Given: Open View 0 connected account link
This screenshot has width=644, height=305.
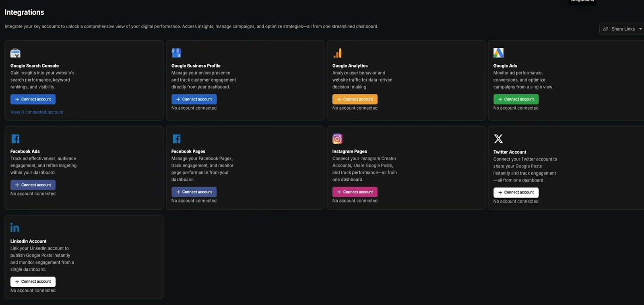Looking at the screenshot, I should 37,112.
